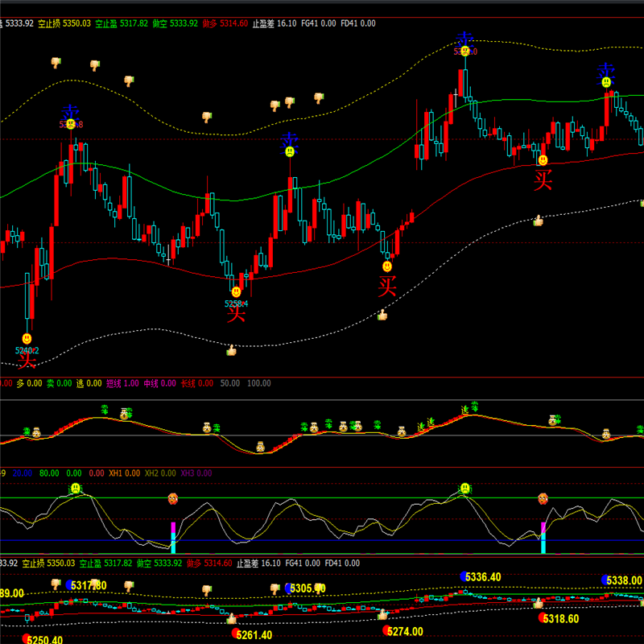Click the red dot beside 5250.40
This screenshot has width=644, height=644.
[x=27, y=638]
